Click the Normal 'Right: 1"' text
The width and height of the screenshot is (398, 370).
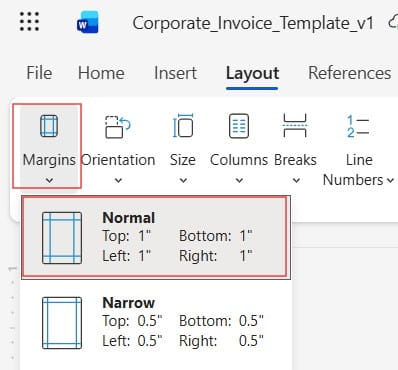pos(216,256)
